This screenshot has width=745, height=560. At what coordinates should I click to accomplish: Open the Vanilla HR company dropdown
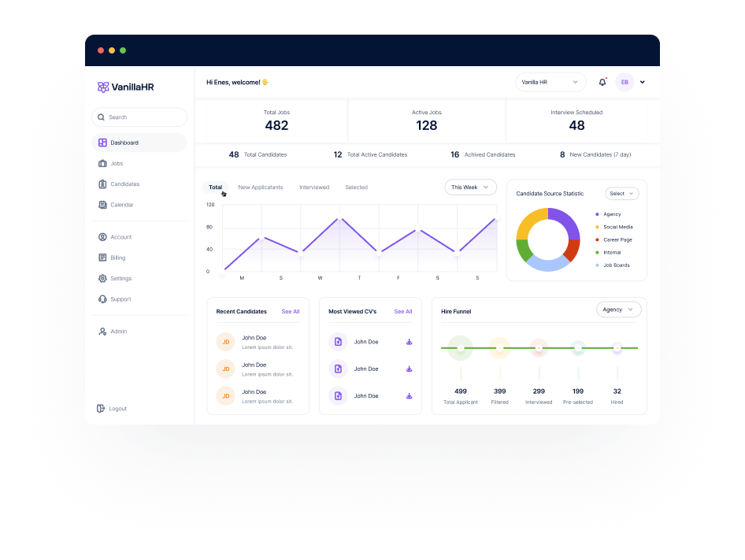coord(550,82)
